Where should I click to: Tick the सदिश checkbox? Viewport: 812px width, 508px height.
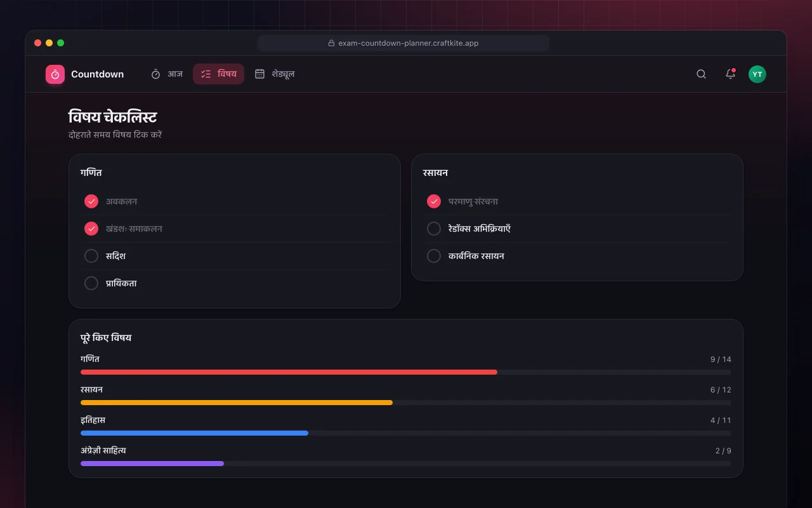(x=91, y=256)
